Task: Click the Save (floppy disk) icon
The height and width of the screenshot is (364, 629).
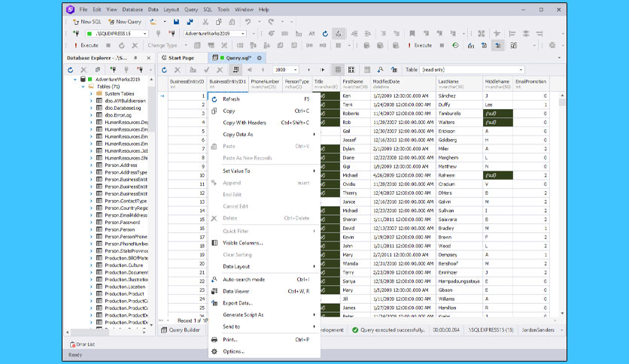Action: click(176, 22)
